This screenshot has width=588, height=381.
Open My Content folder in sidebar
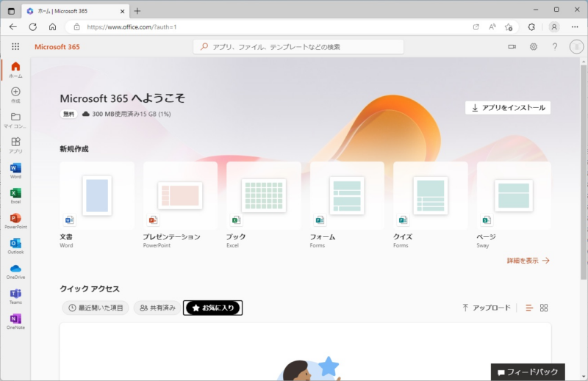pos(15,120)
